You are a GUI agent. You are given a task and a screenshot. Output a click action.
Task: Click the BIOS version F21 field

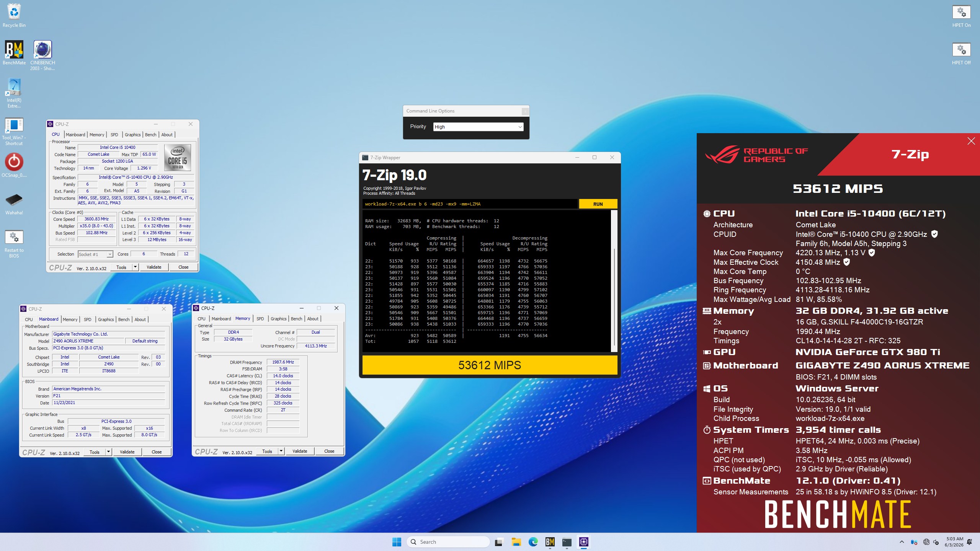coord(108,396)
